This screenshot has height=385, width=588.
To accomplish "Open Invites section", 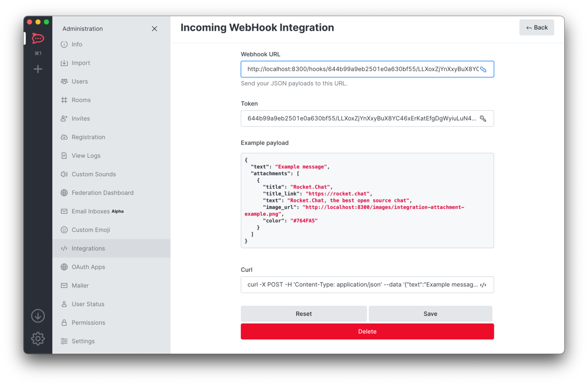I will [111, 118].
